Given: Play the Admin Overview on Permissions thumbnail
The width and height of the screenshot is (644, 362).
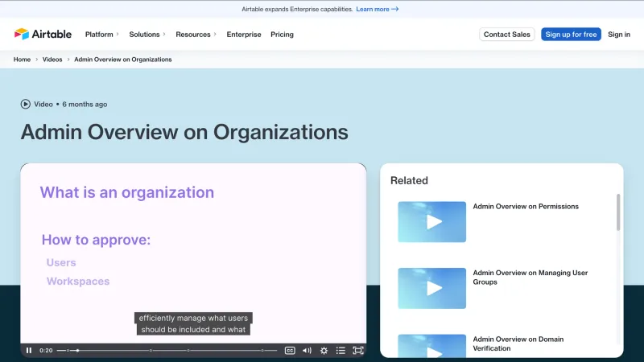Looking at the screenshot, I should 431,222.
